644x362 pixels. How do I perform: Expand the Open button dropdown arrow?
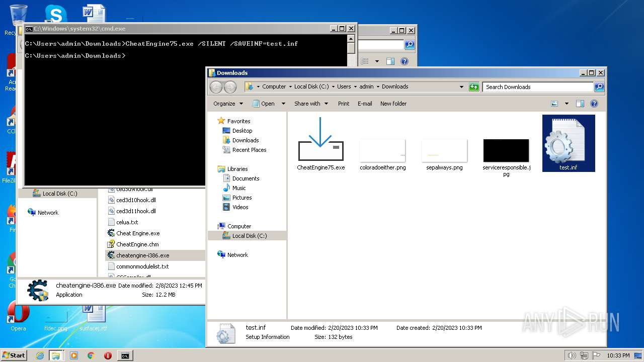pos(283,104)
